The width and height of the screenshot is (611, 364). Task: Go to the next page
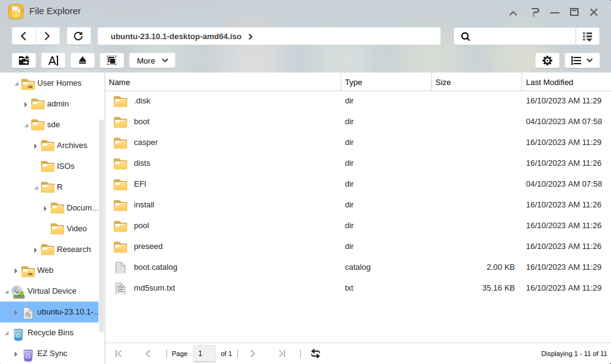pyautogui.click(x=253, y=354)
